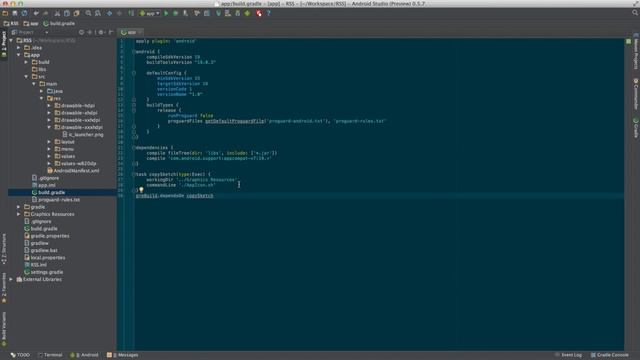Click the collapse all icon in Project panel
Viewport: 640px width, 360px height.
(x=90, y=32)
